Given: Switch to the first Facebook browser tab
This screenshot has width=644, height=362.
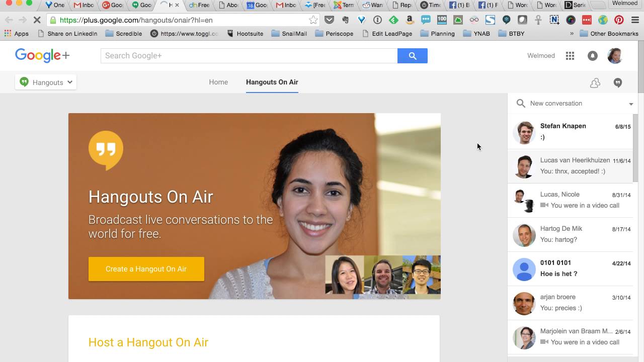Looking at the screenshot, I should [460, 5].
